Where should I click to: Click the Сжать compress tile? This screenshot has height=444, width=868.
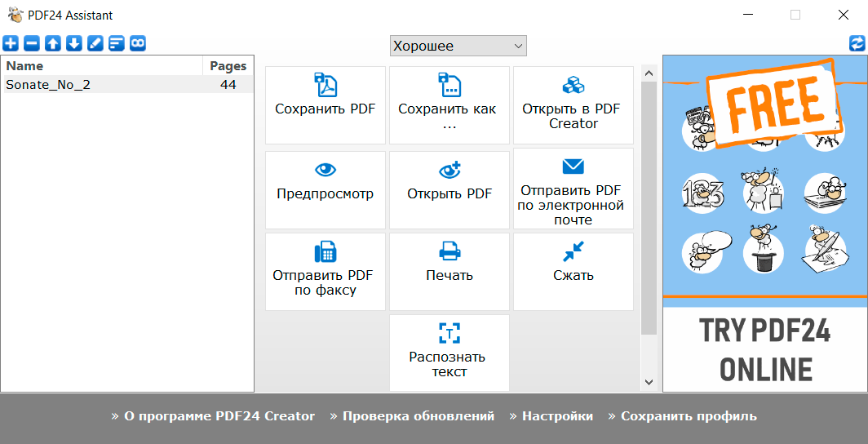click(573, 272)
